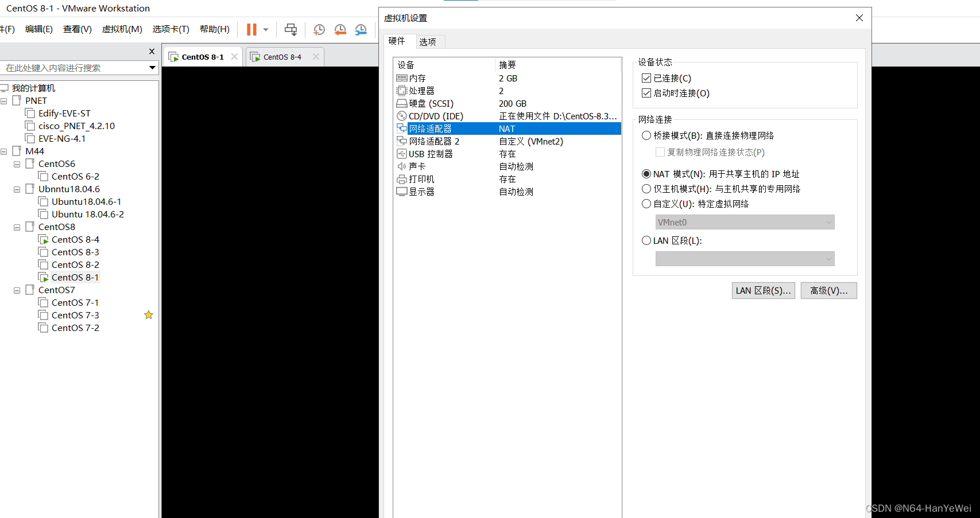
Task: Open the power options dropdown arrow
Action: click(265, 29)
